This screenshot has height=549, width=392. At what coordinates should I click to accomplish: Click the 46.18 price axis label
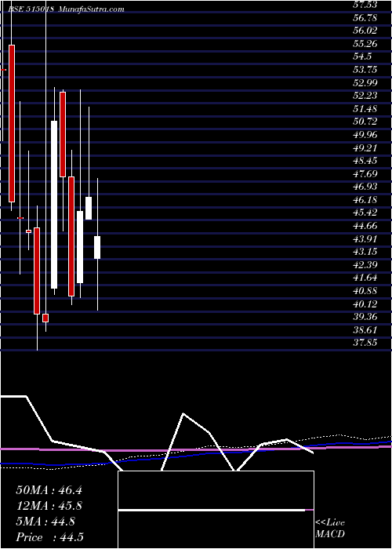coord(365,200)
